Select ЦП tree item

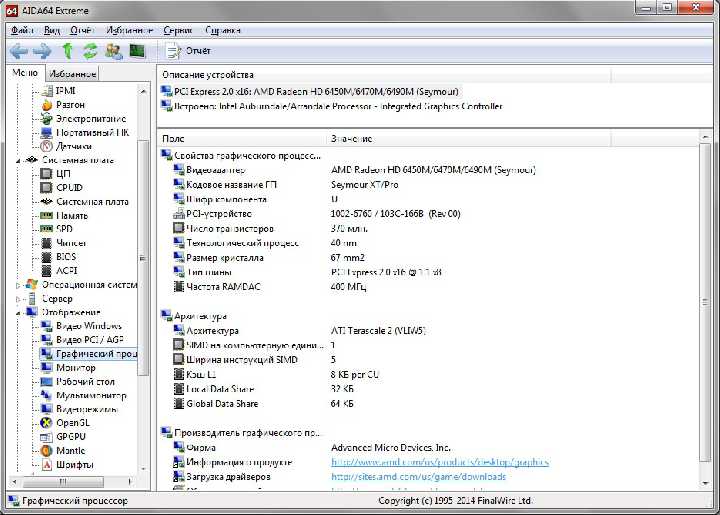(x=56, y=174)
